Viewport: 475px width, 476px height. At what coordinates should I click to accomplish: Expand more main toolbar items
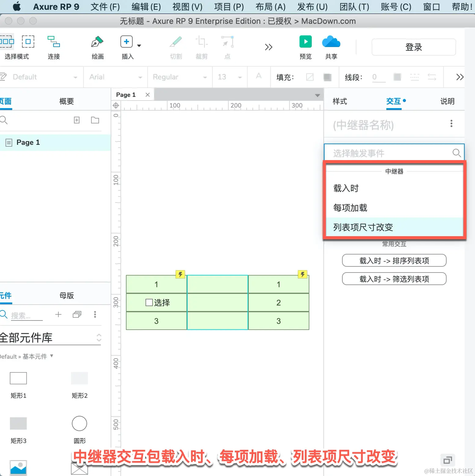(269, 47)
